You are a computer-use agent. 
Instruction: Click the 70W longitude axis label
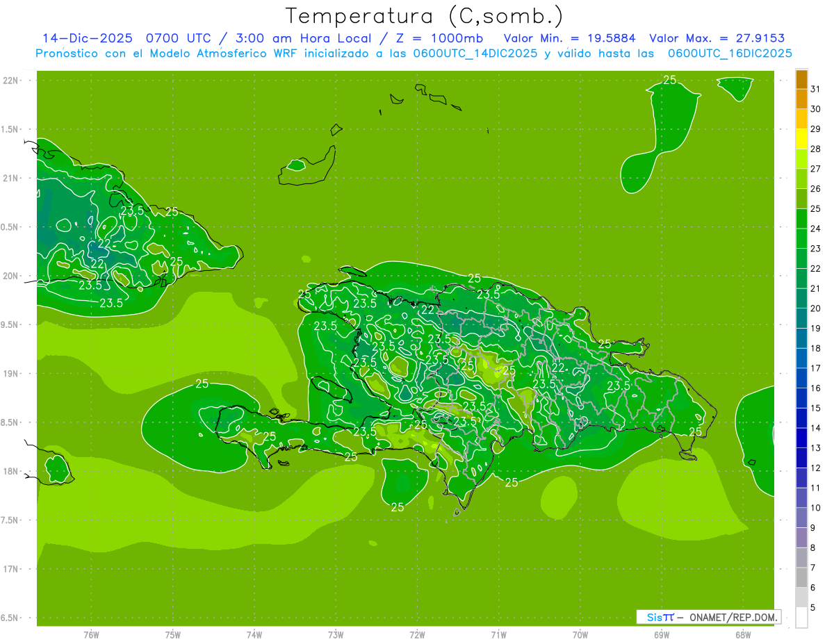580,635
